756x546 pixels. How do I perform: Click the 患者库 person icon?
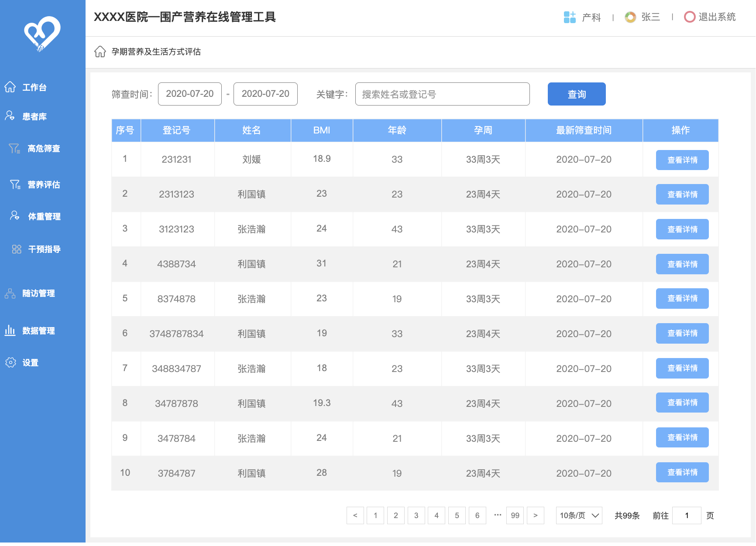pos(10,116)
